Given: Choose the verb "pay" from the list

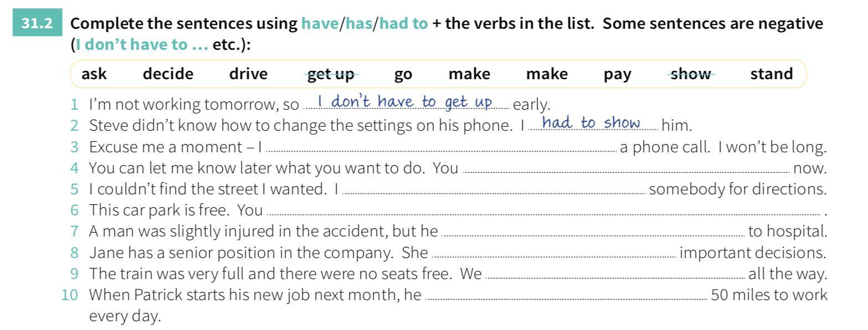Looking at the screenshot, I should pyautogui.click(x=618, y=74).
